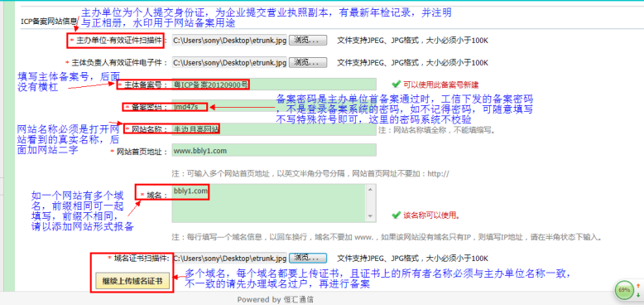Click scroll-down arrow of 域名 textarea
The image size is (644, 305).
[x=370, y=216]
